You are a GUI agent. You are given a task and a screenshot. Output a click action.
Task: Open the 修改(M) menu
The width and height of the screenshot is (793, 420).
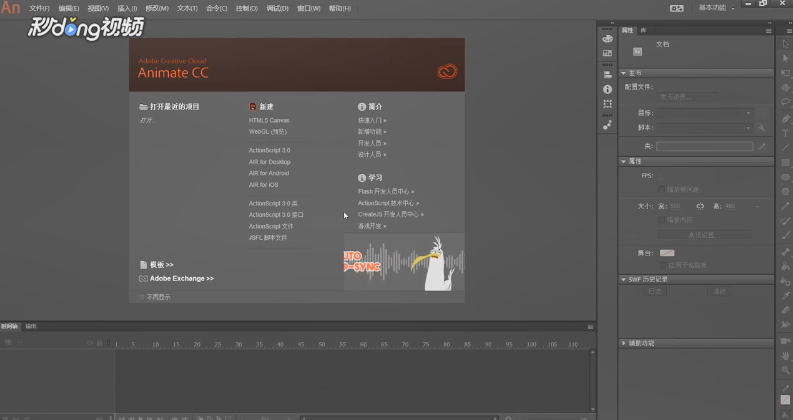(x=157, y=9)
